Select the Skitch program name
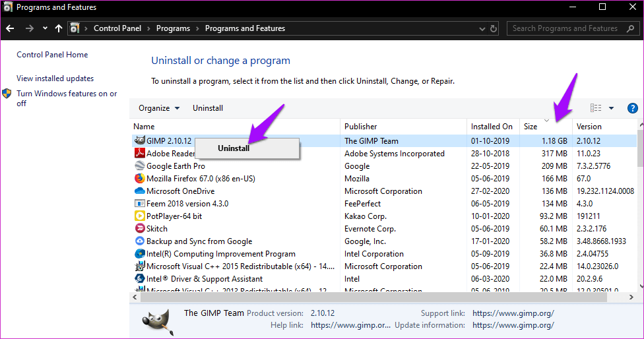 [x=157, y=229]
